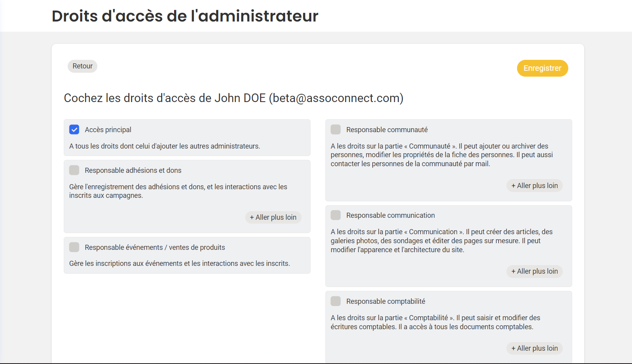Select the Responsable comptabilité checkbox
Screen dimensions: 632x364
click(x=336, y=301)
